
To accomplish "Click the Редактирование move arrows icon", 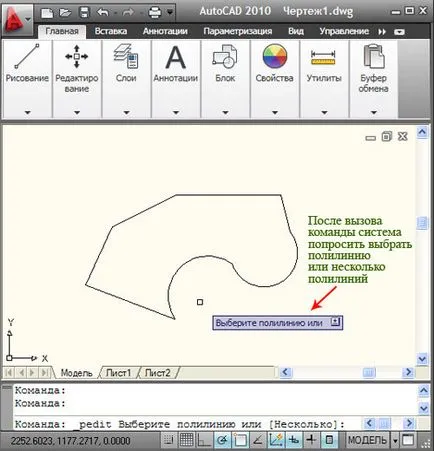I will pos(77,56).
